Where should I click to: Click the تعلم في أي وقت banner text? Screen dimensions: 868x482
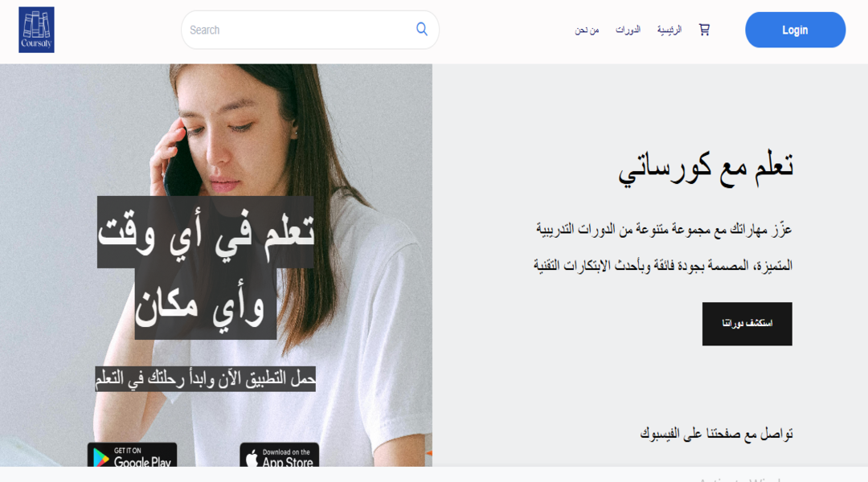pyautogui.click(x=206, y=232)
